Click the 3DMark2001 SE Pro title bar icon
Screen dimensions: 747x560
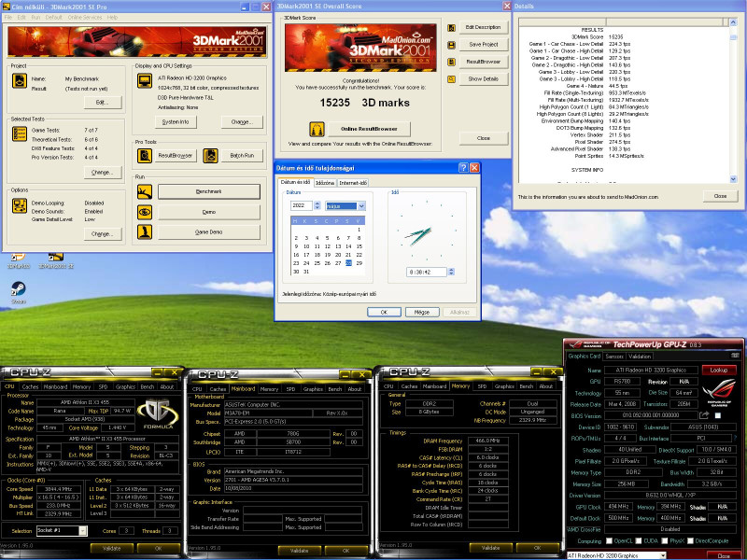[7, 7]
